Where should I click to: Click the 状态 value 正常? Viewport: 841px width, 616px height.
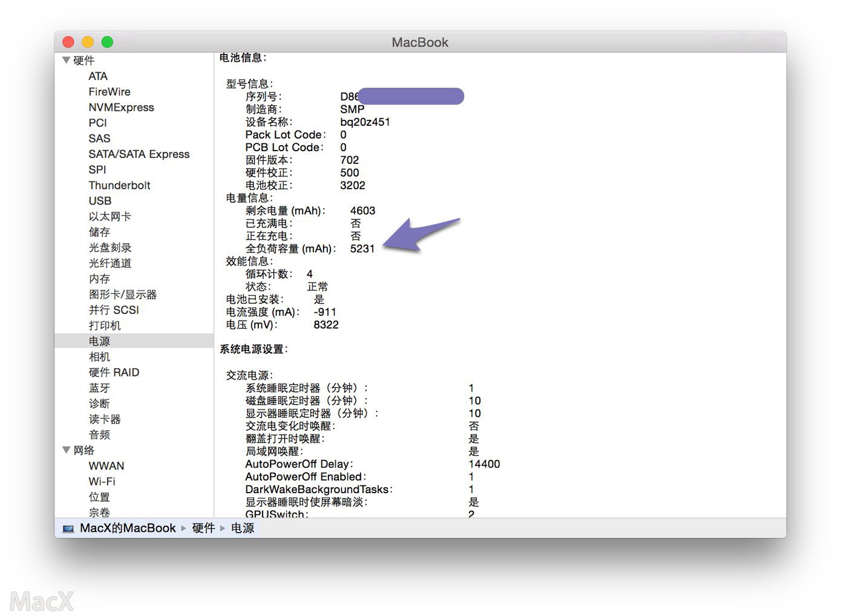coord(318,287)
